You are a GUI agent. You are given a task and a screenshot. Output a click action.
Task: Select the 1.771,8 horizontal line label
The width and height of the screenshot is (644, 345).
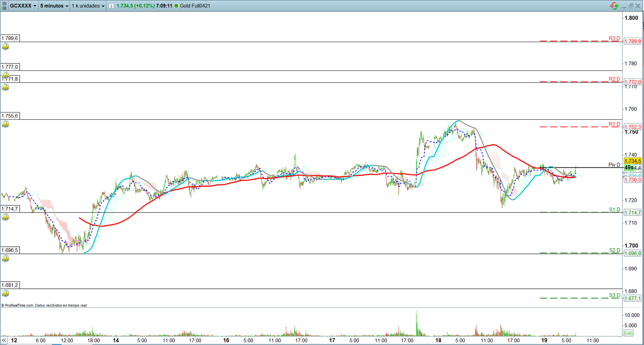10,79
